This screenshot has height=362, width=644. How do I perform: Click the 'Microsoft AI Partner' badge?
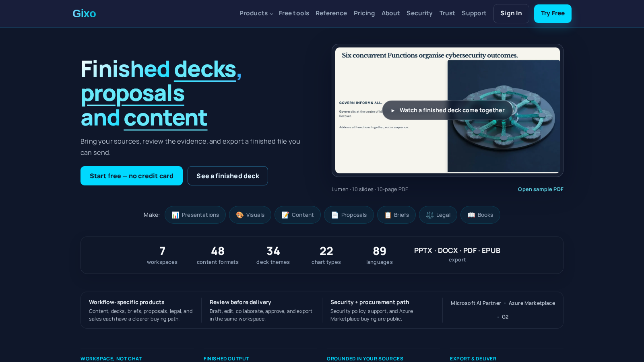476,303
